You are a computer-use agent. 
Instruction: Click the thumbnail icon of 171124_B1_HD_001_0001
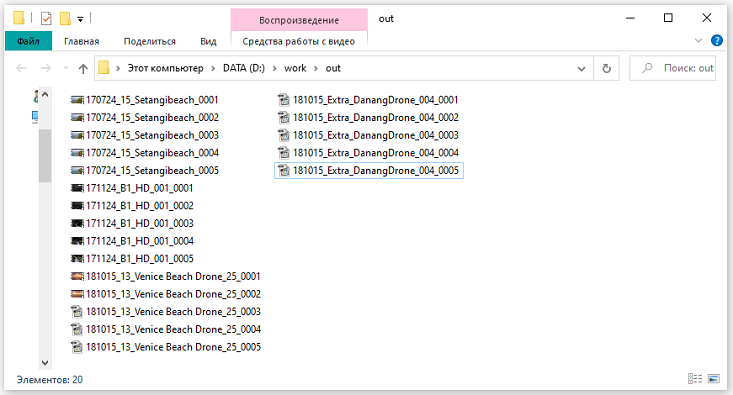click(77, 188)
